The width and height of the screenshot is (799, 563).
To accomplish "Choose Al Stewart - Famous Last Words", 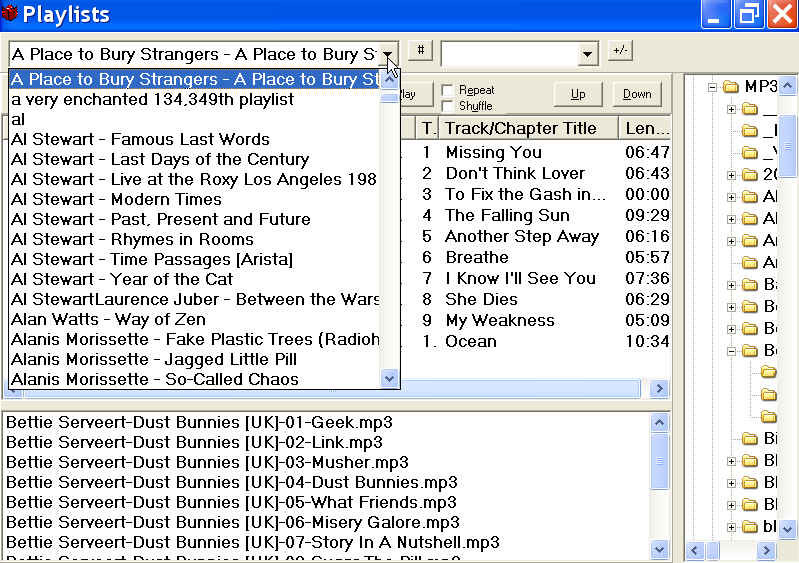I will coord(195,139).
